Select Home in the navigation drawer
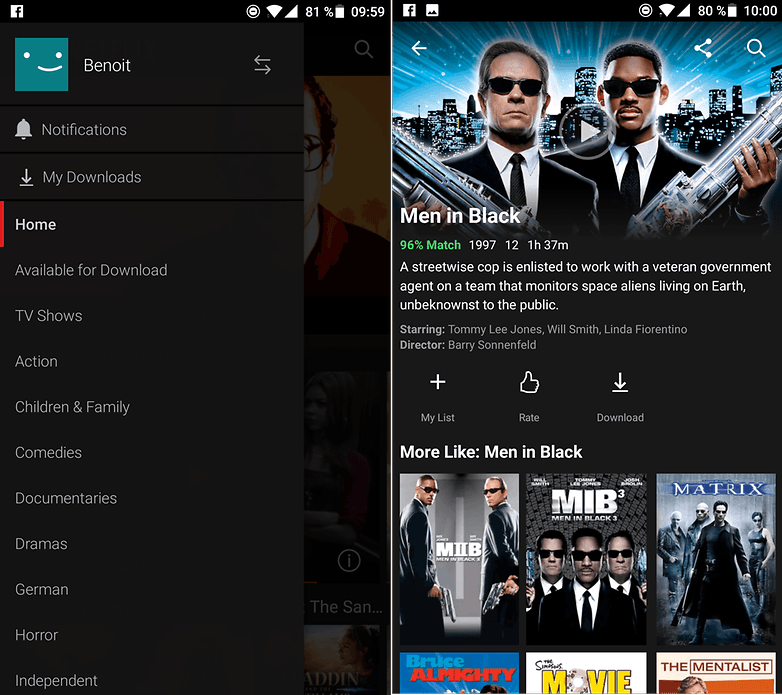782x695 pixels. (x=152, y=224)
